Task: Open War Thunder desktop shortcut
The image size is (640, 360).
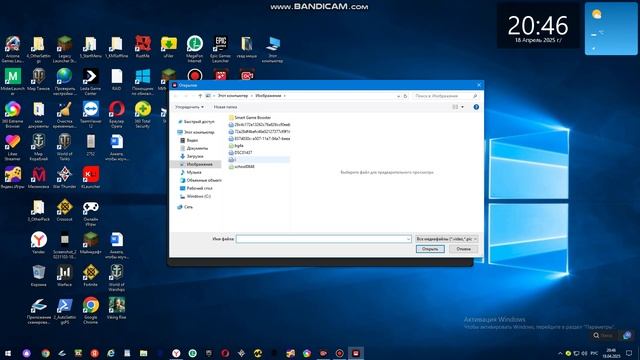Action: click(x=64, y=178)
